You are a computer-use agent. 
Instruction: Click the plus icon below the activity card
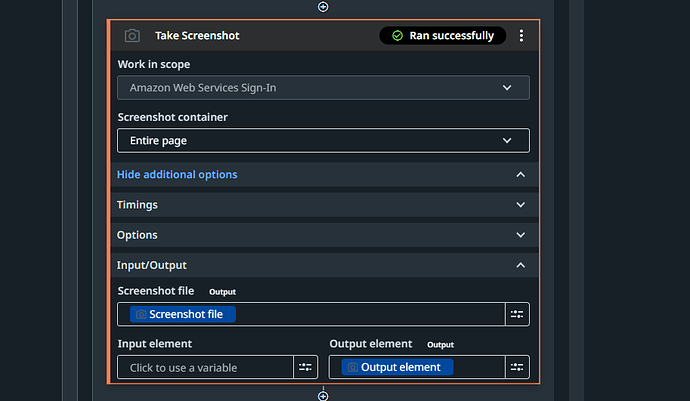click(323, 396)
